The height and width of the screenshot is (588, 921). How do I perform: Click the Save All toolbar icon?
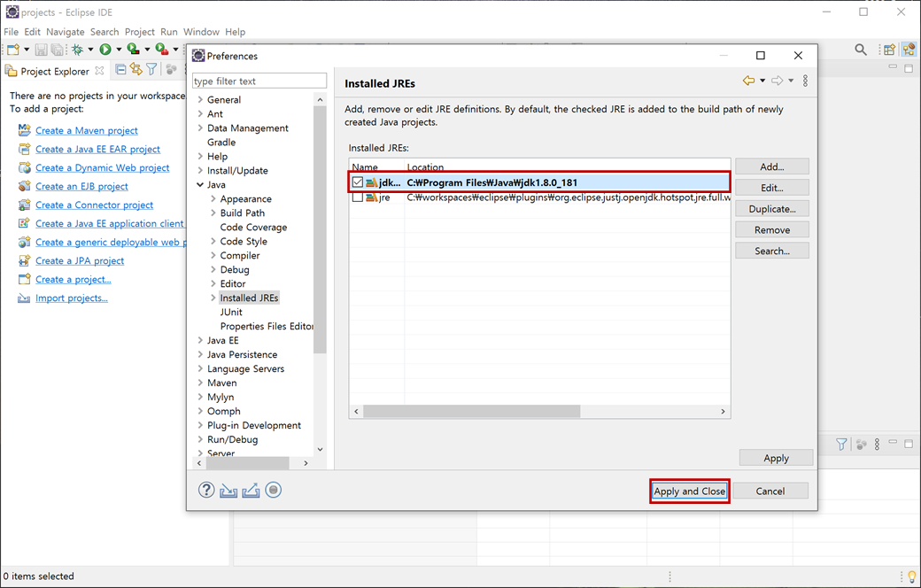click(x=57, y=50)
